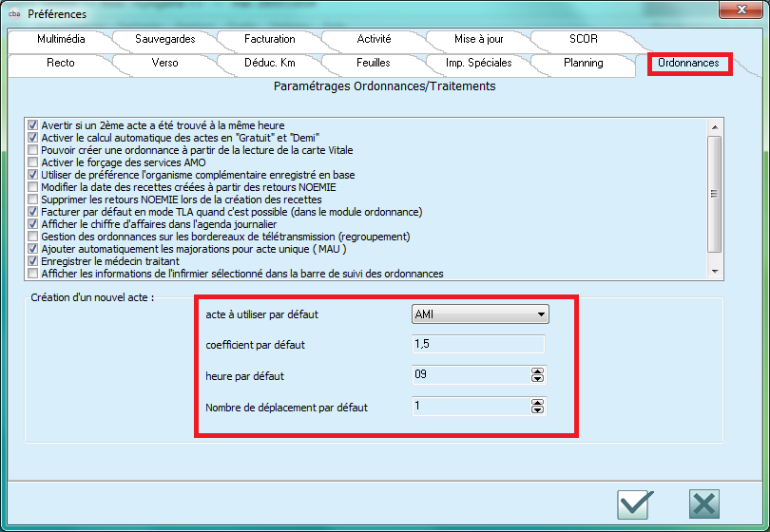Viewport: 770px width, 532px height.
Task: Confirm preferences with the green checkmark icon
Action: pos(634,504)
